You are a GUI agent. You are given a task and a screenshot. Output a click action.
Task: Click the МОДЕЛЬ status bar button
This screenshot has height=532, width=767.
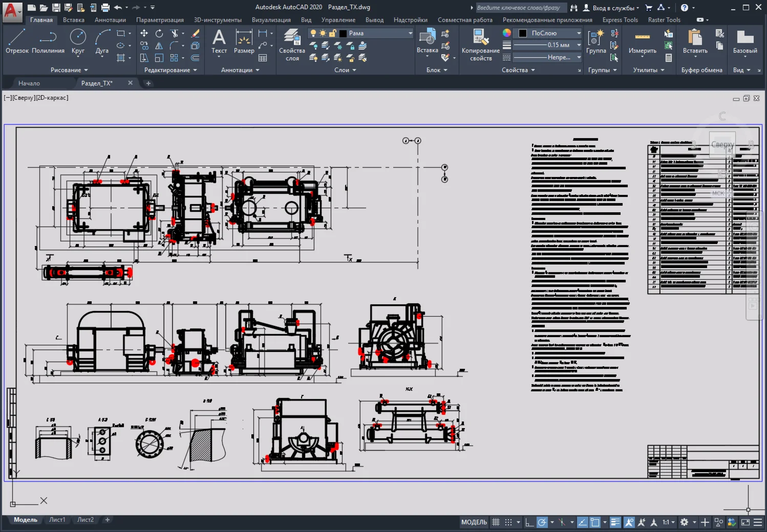coord(474,522)
